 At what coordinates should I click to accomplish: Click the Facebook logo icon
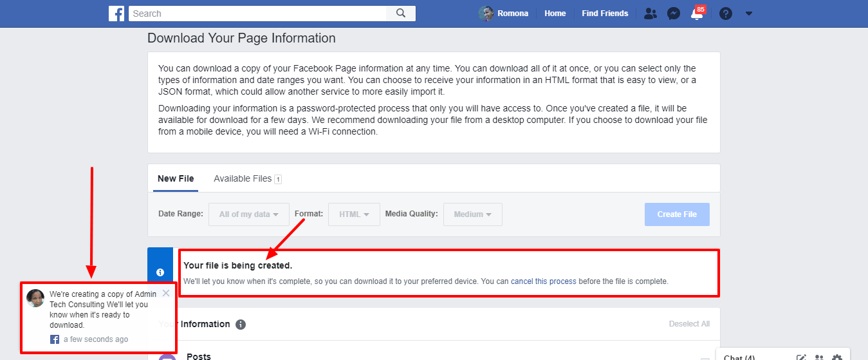[x=116, y=14]
